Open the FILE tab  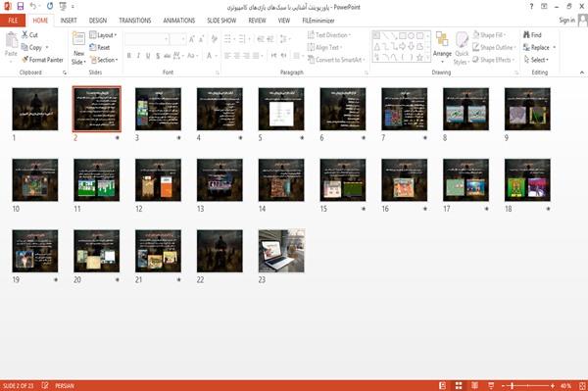coord(13,21)
